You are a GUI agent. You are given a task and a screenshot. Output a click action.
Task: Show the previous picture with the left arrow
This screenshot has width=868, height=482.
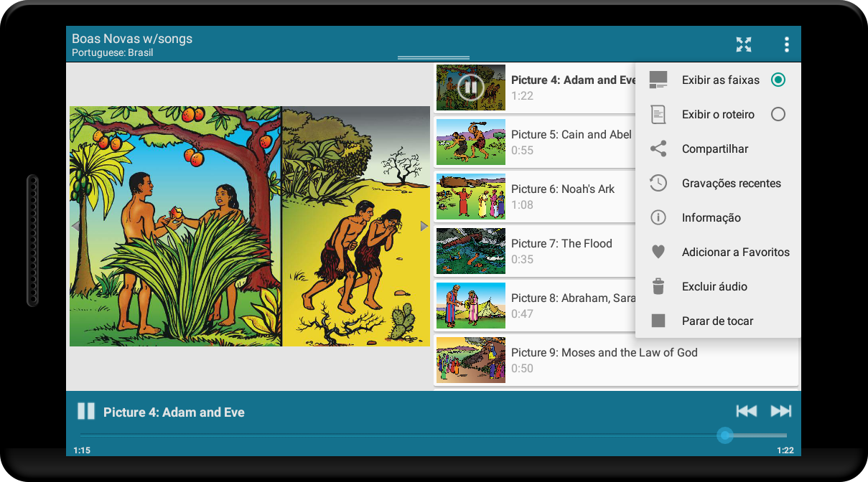[75, 226]
